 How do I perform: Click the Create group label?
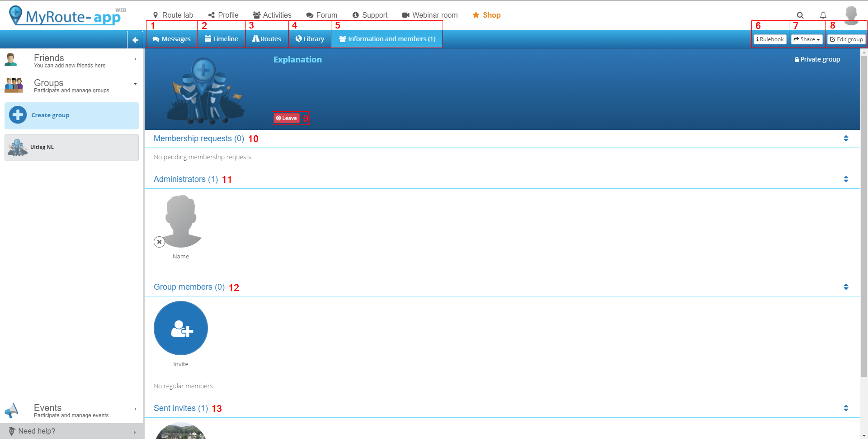pos(50,115)
